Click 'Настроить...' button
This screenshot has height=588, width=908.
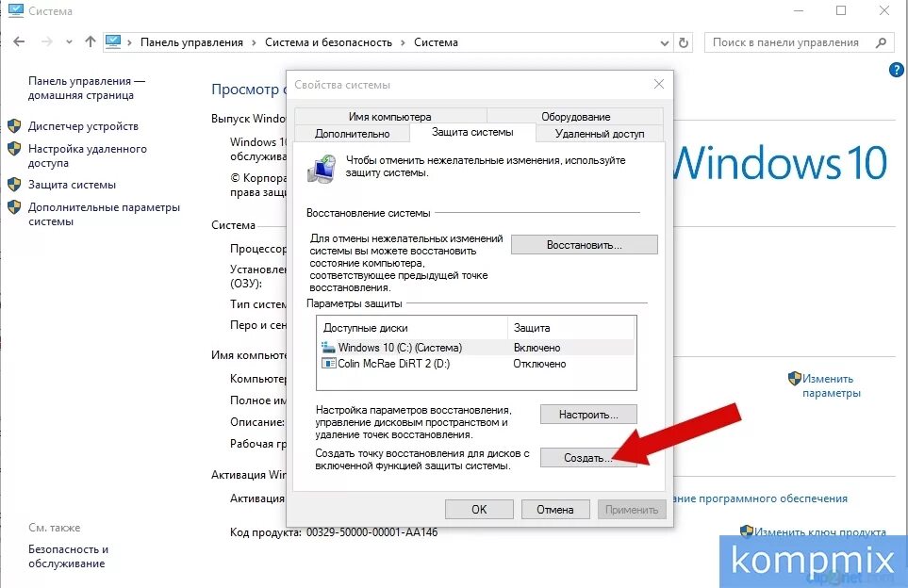point(588,415)
